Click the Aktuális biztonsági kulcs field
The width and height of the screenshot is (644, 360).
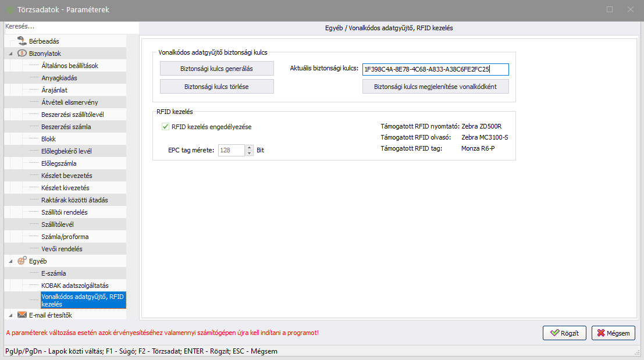435,69
